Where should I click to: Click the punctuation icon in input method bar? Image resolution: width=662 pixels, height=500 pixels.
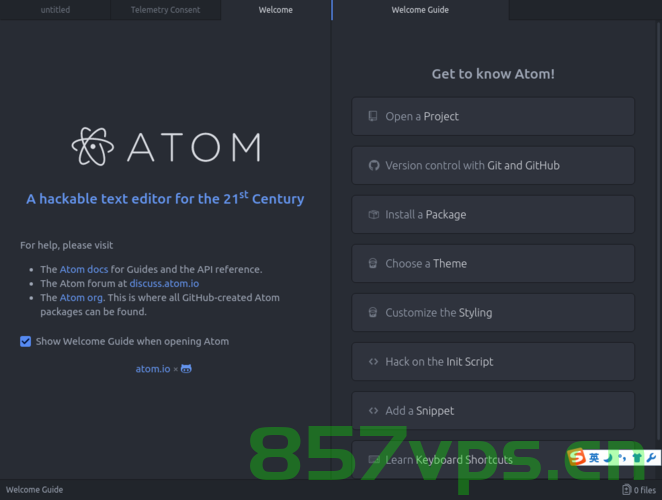click(622, 458)
